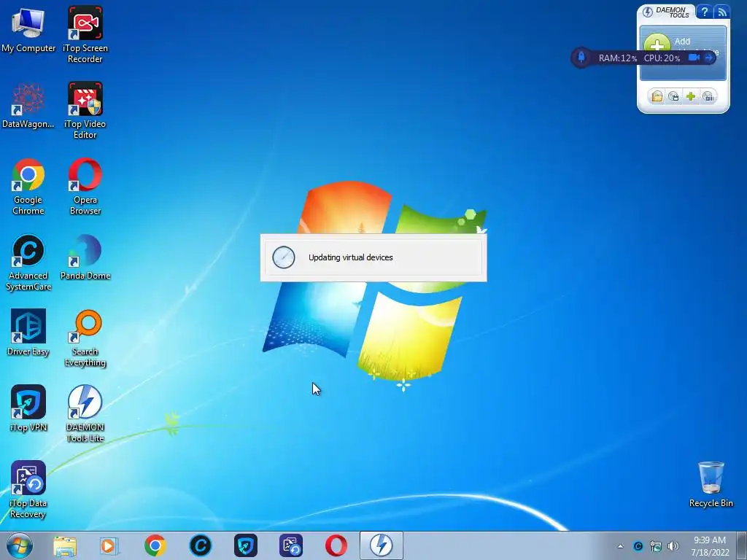Viewport: 747px width, 560px height.
Task: Select iTop Data Recovery desktop shortcut
Action: click(x=28, y=489)
